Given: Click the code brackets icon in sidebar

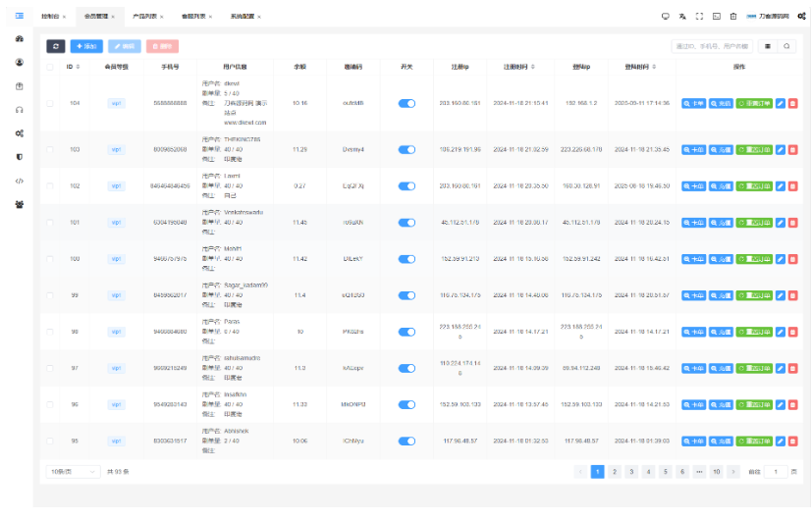Looking at the screenshot, I should click(x=19, y=181).
